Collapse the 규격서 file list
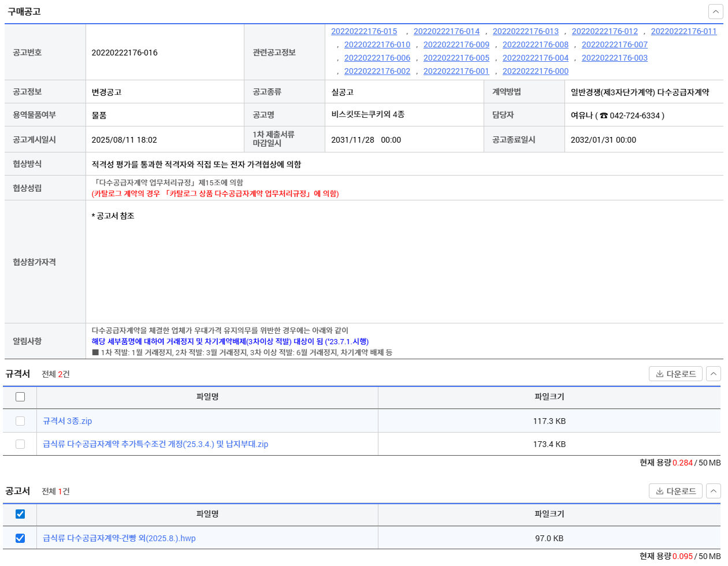The width and height of the screenshot is (728, 566). pos(714,374)
